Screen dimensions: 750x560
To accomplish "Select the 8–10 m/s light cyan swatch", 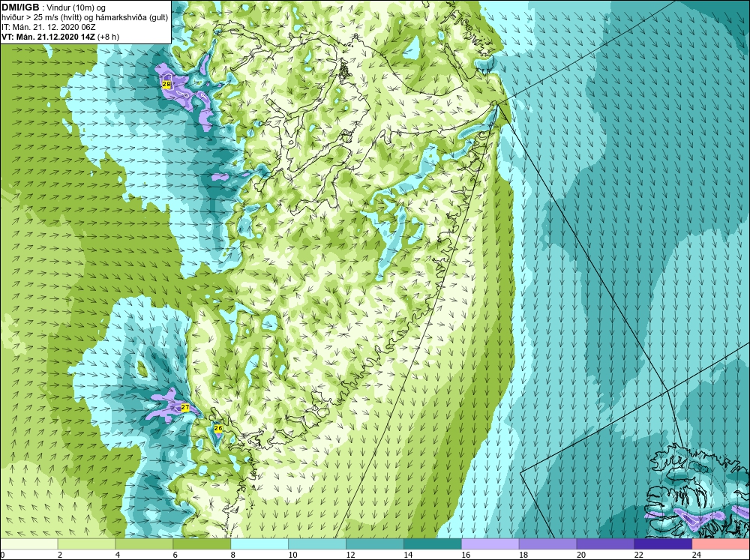I will click(x=259, y=544).
